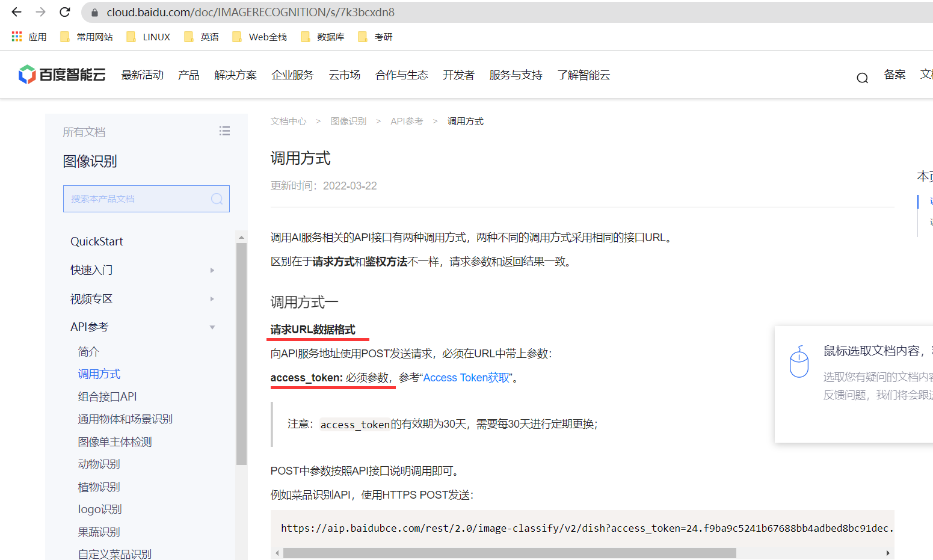Image resolution: width=933 pixels, height=560 pixels.
Task: Open the 了解智能云 menu
Action: [584, 75]
